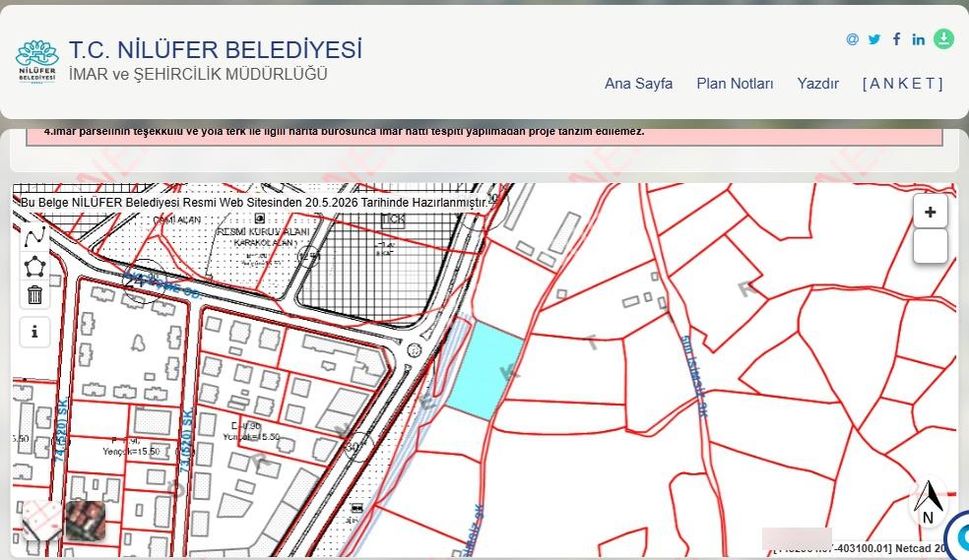Click the green download icon

943,39
